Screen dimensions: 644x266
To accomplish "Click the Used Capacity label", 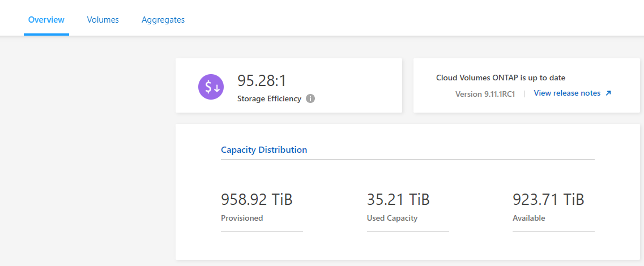I will click(392, 218).
